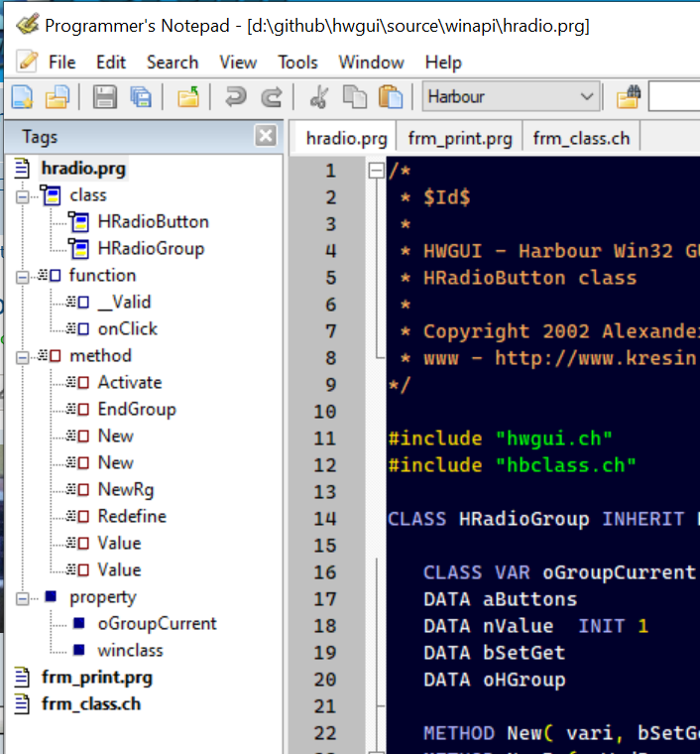Click the Redo arrow icon

[x=271, y=97]
